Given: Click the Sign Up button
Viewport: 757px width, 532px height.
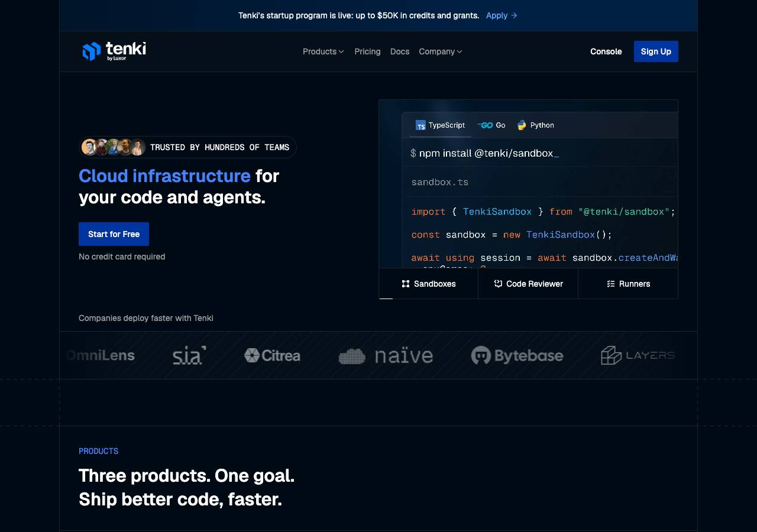Looking at the screenshot, I should [656, 51].
